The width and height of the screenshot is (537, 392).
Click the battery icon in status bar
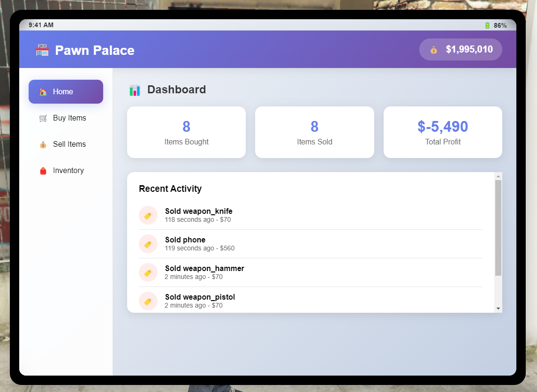(487, 25)
